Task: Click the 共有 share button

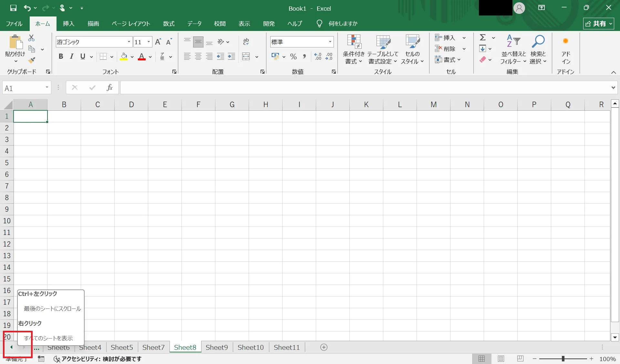Action: pos(598,24)
